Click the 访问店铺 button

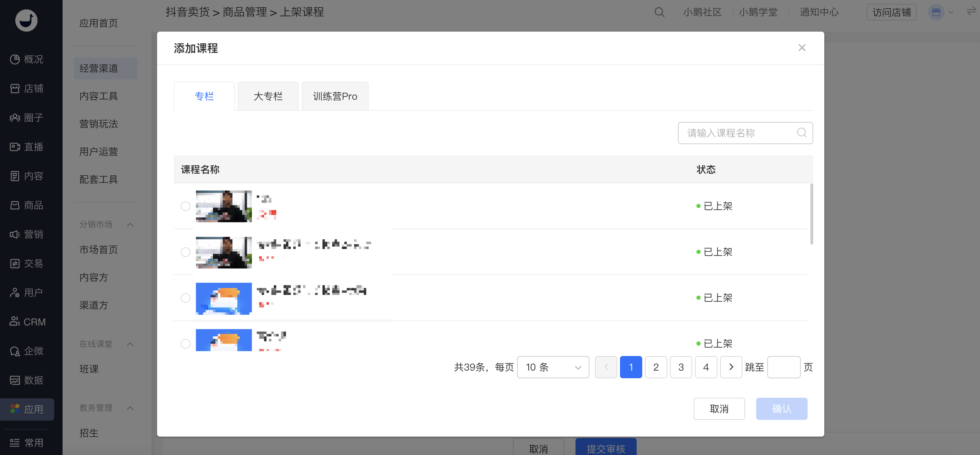coord(891,12)
